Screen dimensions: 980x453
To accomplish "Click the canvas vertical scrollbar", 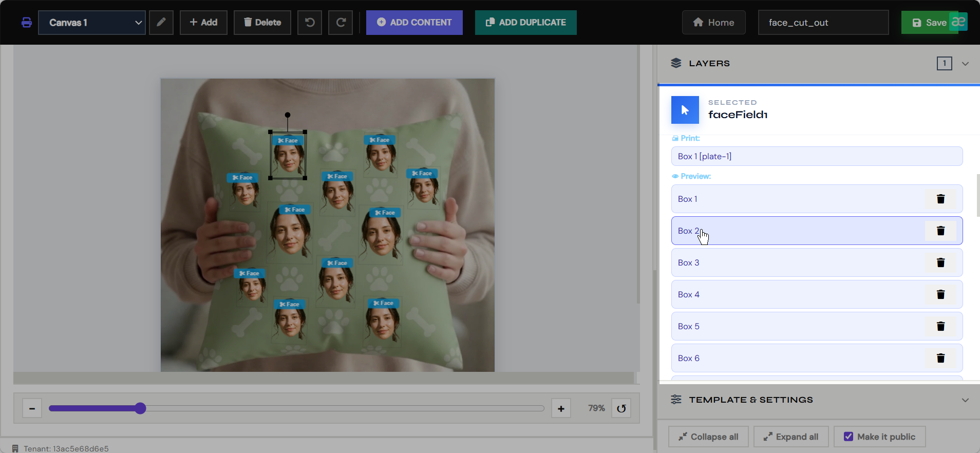I will pyautogui.click(x=638, y=175).
